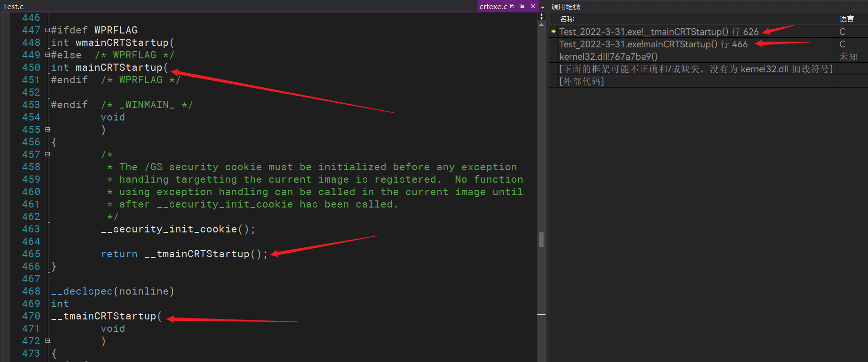The image size is (868, 362).
Task: Click the editor scrollbar up arrow
Action: [542, 24]
